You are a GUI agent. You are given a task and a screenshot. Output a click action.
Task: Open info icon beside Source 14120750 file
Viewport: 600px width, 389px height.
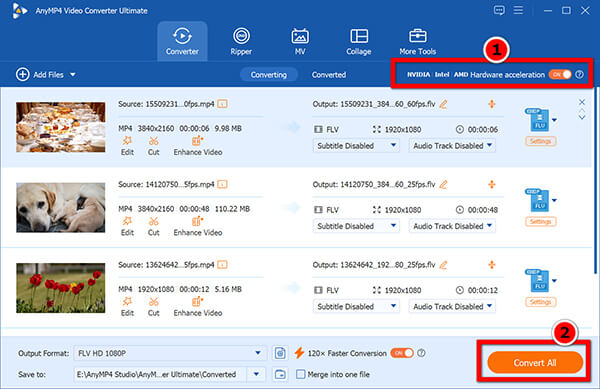pos(222,184)
